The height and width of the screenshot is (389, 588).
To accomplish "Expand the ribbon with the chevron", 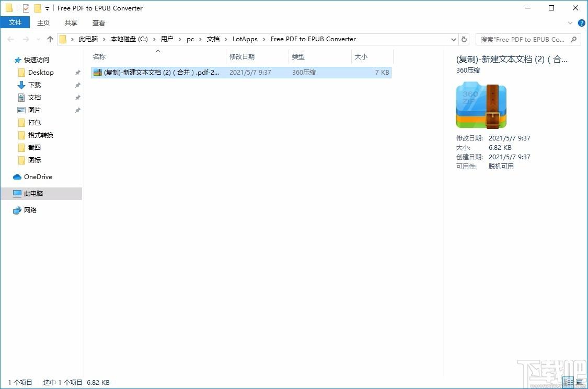I will (570, 23).
